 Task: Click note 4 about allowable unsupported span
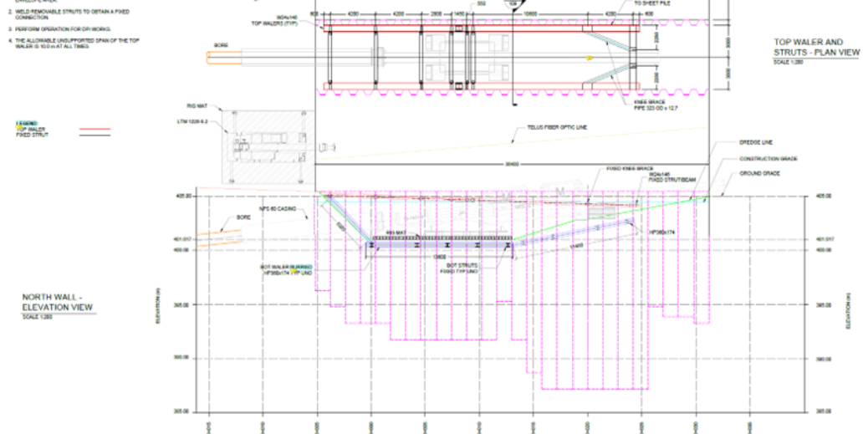point(73,43)
